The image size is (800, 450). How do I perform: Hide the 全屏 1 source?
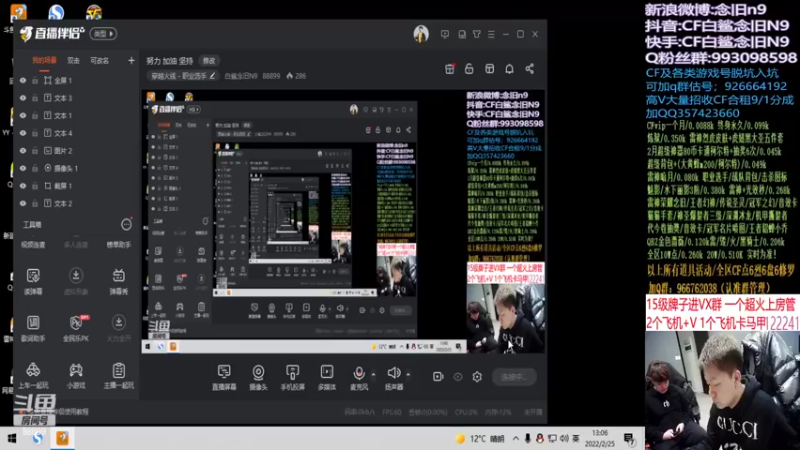(x=23, y=81)
